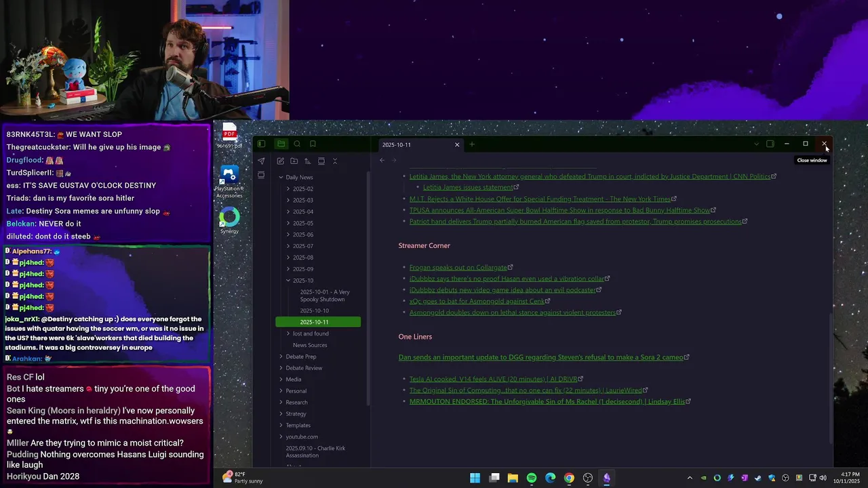Change the file sort order

[307, 161]
